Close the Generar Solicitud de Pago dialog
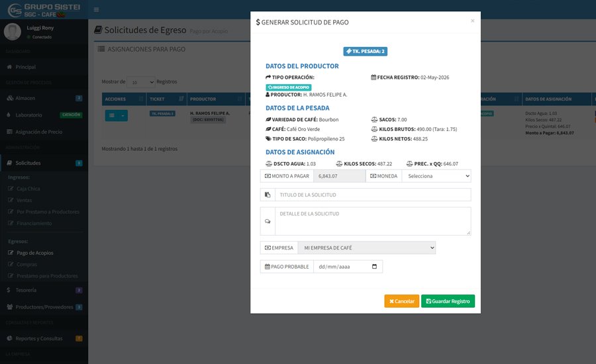Image resolution: width=596 pixels, height=364 pixels. [472, 21]
